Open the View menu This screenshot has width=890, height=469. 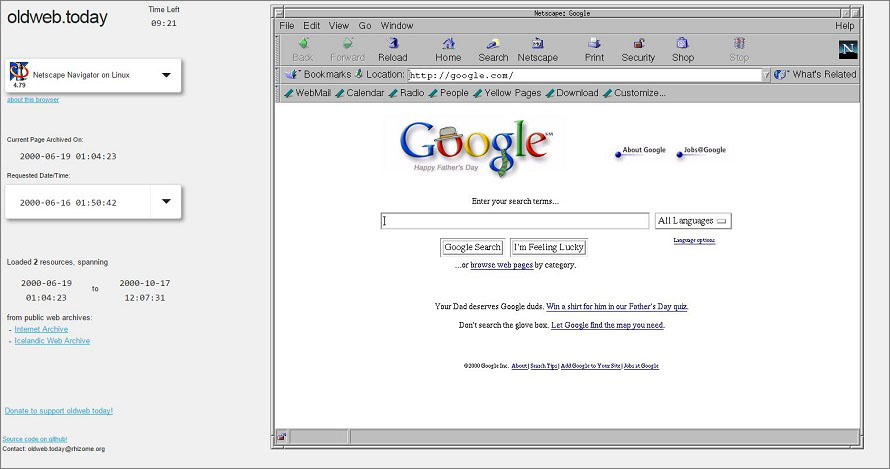coord(339,26)
